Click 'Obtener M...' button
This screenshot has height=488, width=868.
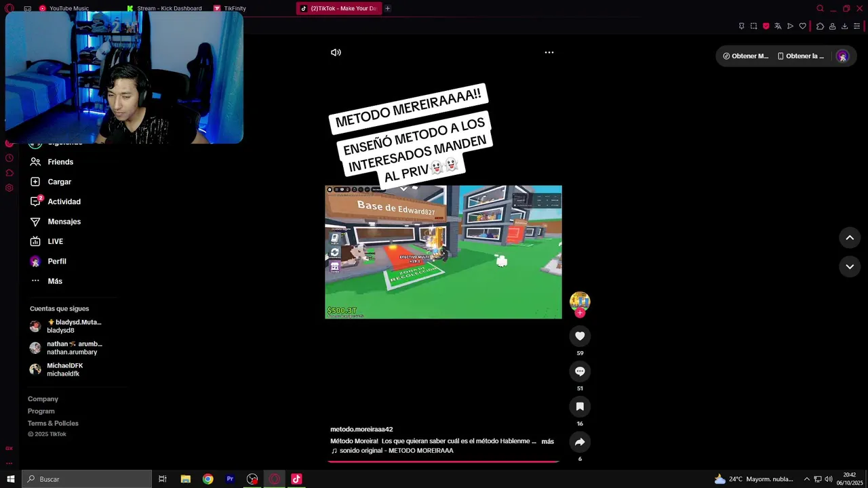tap(745, 56)
